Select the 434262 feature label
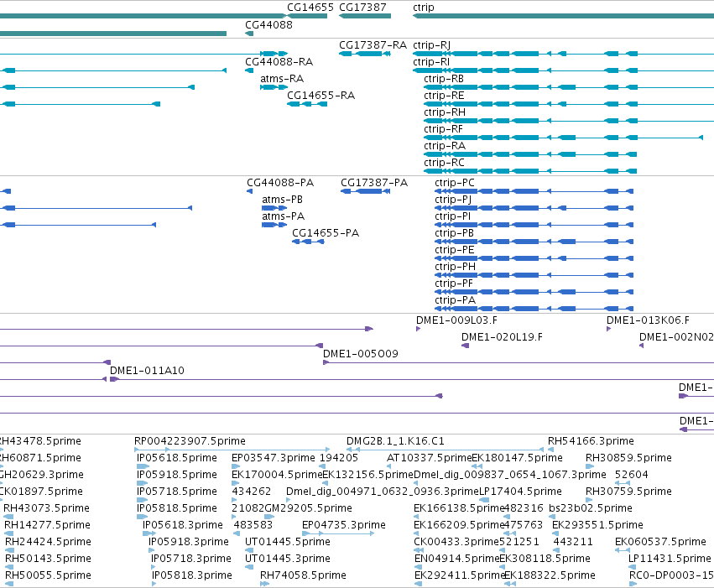The height and width of the screenshot is (588, 714). point(252,492)
